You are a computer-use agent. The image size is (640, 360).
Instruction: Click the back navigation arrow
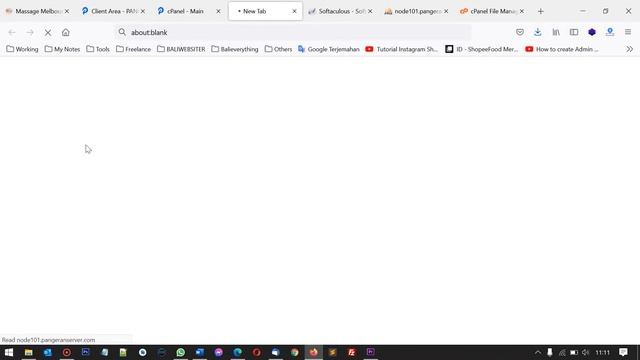12,32
